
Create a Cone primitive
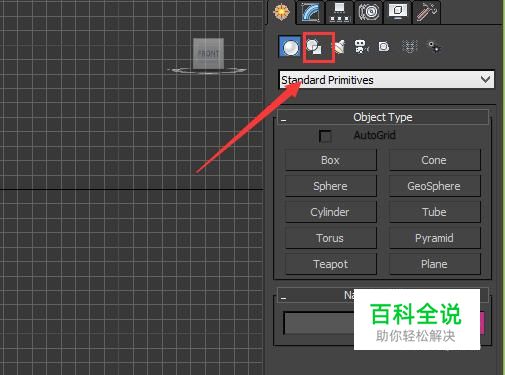434,160
